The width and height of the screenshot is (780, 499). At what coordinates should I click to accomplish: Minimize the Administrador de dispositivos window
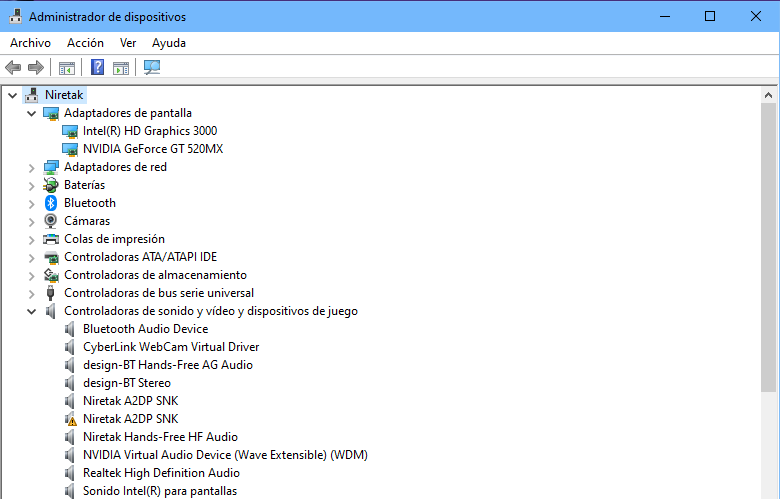tap(665, 16)
